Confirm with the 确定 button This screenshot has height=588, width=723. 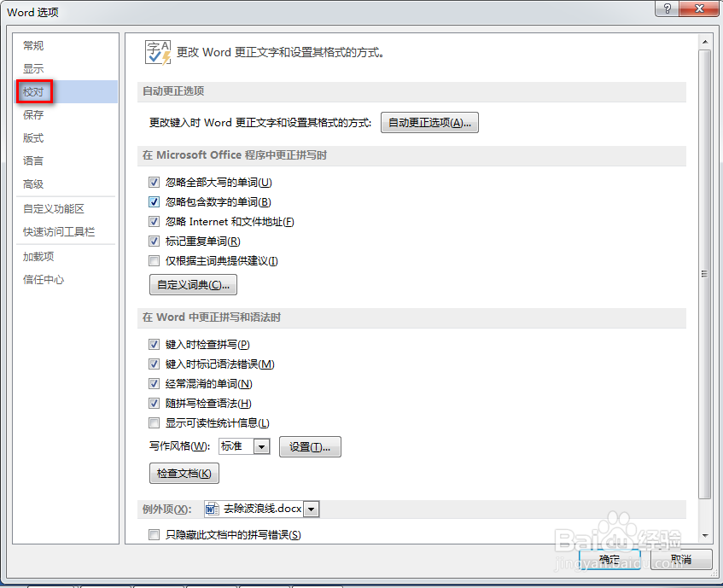point(609,560)
